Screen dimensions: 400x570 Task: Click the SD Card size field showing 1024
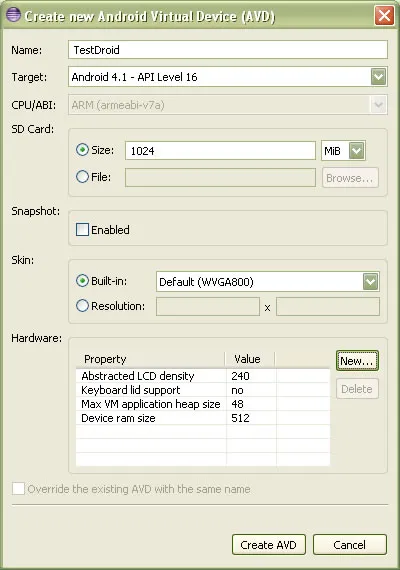[220, 150]
